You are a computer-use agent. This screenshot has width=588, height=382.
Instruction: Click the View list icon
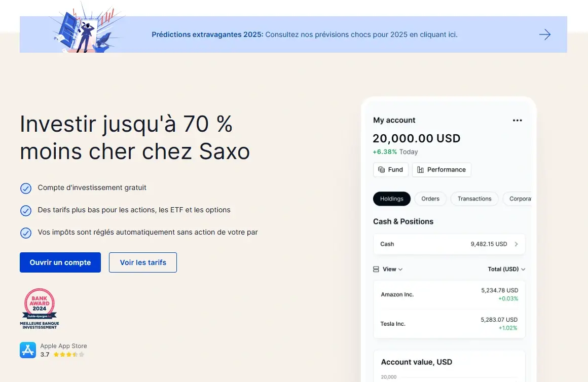click(x=376, y=269)
